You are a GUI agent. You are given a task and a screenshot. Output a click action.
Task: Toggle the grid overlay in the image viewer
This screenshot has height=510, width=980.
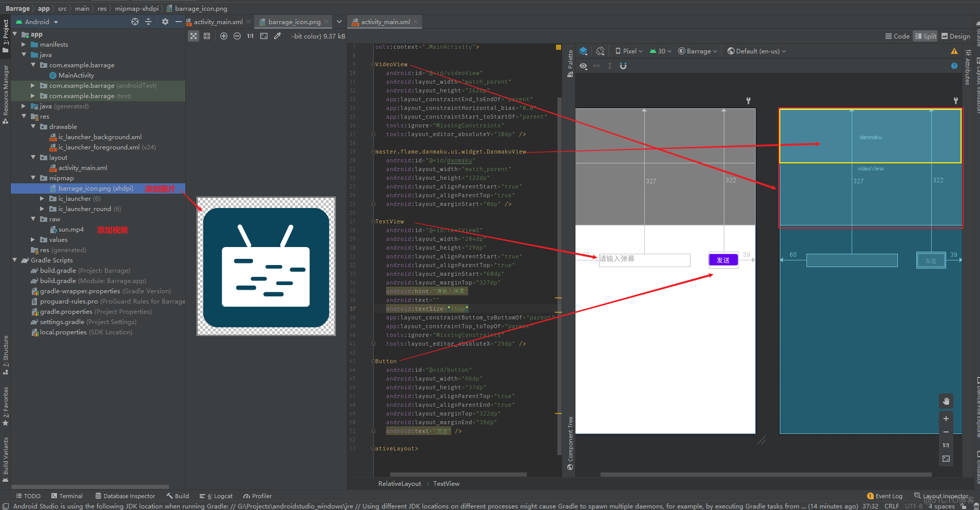207,36
